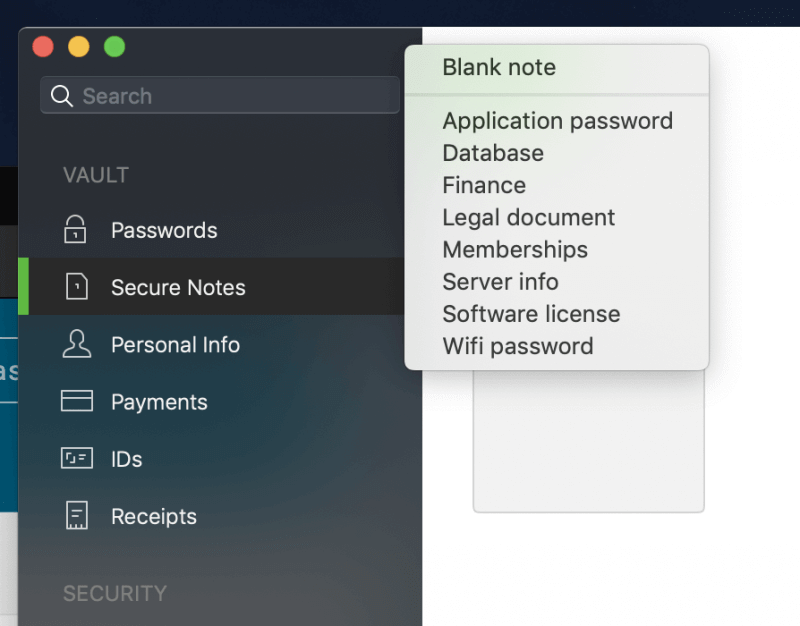
Task: Click the IDs card icon
Action: tap(76, 459)
